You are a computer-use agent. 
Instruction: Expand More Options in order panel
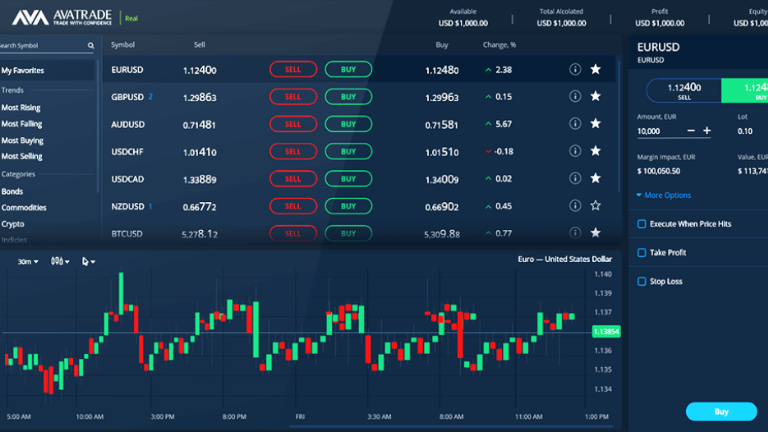664,195
